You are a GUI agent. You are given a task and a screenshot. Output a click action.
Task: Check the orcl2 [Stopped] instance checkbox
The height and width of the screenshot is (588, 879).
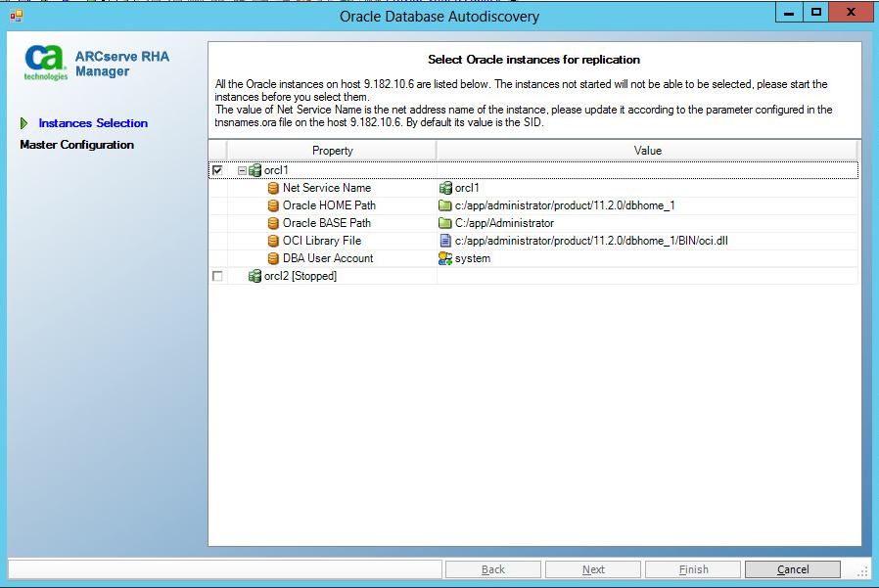point(217,276)
